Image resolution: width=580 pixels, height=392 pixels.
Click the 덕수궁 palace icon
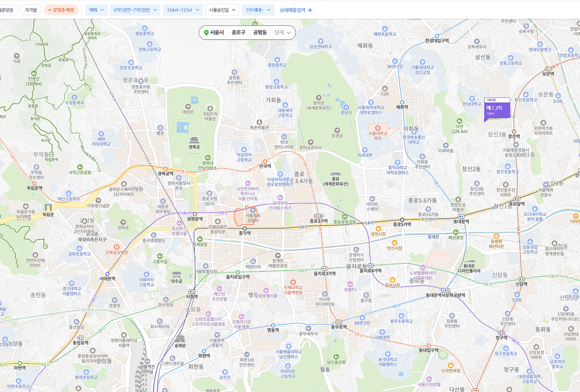pyautogui.click(x=176, y=275)
